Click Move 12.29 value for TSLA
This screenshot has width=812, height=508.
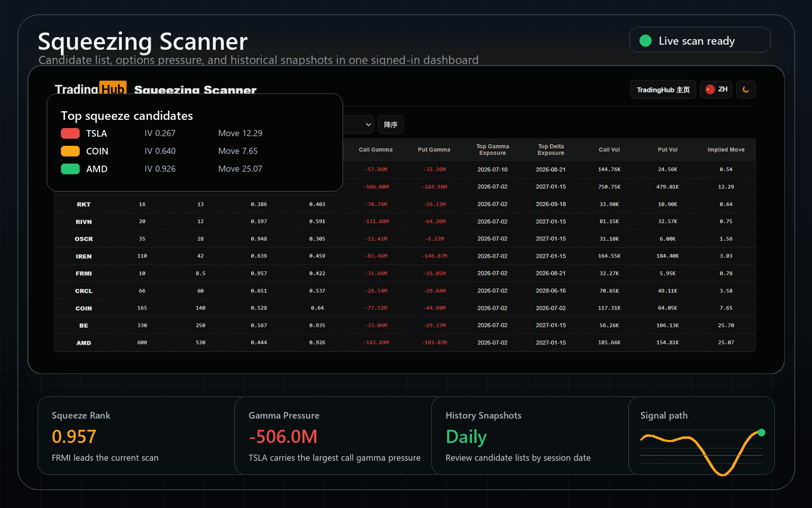pyautogui.click(x=240, y=133)
